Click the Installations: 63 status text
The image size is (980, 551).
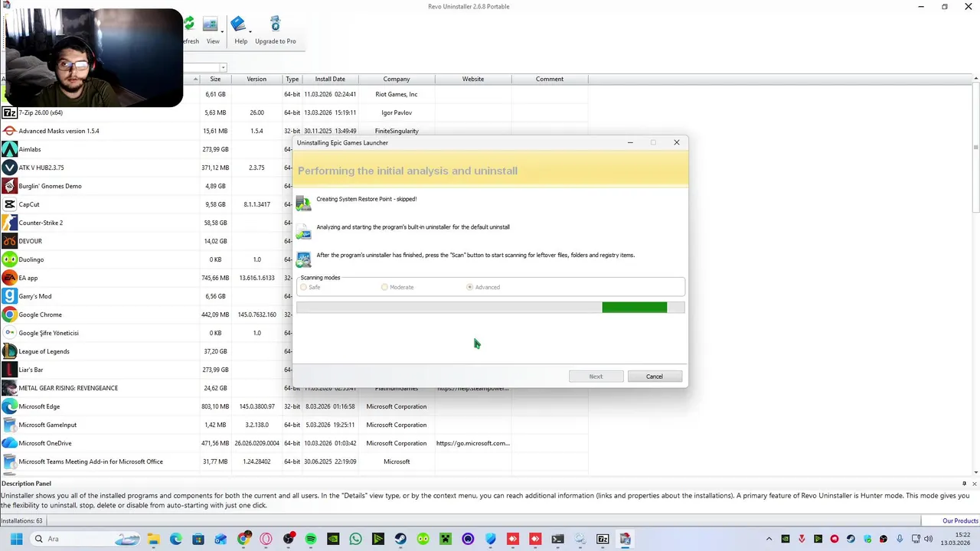click(21, 521)
